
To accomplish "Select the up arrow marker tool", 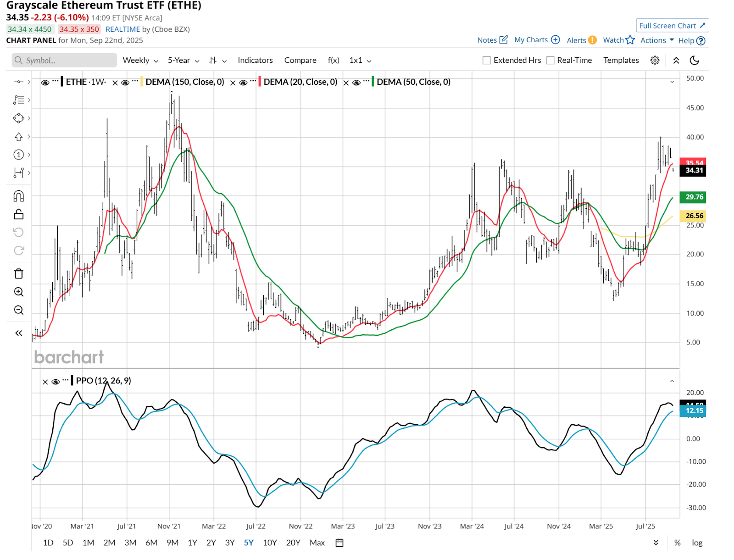I will pyautogui.click(x=18, y=137).
